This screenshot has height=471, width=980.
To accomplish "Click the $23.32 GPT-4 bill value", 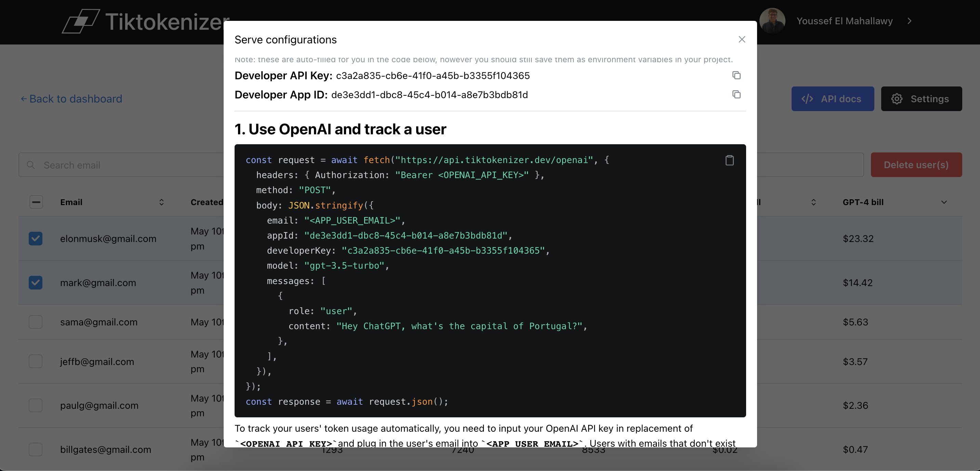I will coord(858,239).
